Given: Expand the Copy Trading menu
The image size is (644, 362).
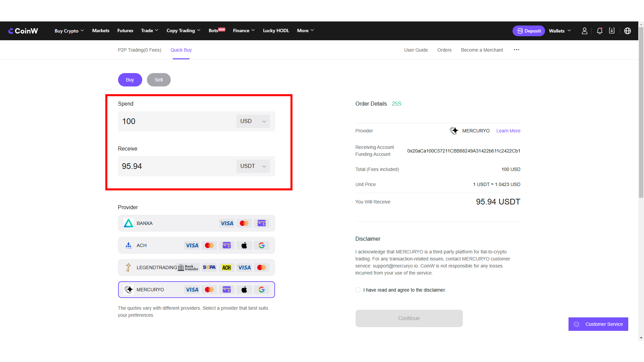Looking at the screenshot, I should (x=183, y=31).
